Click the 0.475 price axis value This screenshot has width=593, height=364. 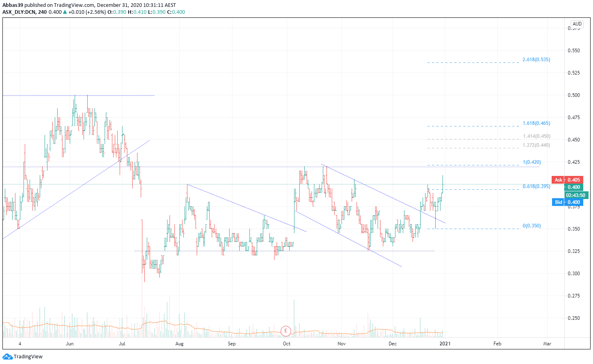(574, 118)
